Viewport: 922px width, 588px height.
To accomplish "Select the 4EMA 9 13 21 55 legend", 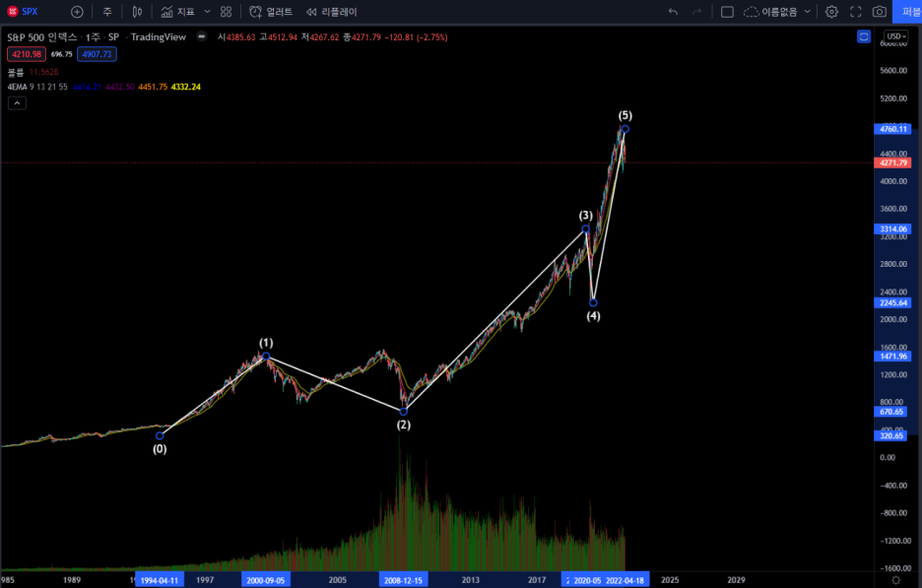I will click(37, 87).
